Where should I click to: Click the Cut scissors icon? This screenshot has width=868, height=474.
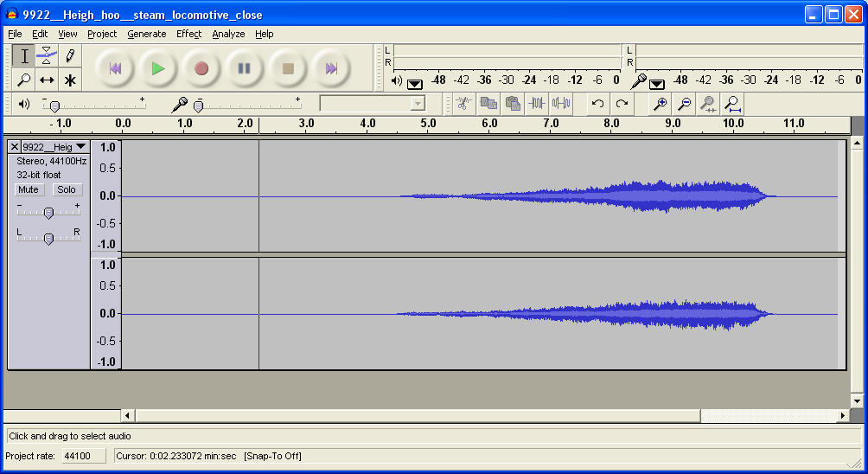coord(463,104)
